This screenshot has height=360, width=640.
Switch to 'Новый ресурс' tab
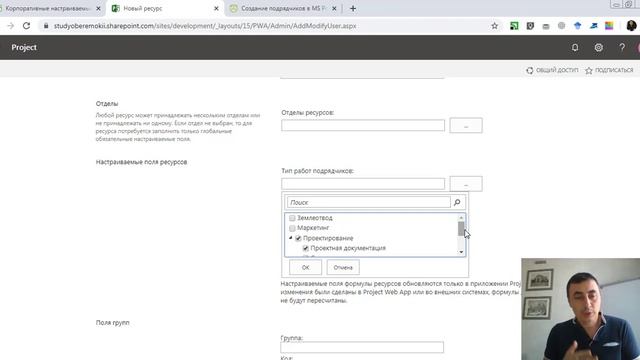point(165,8)
